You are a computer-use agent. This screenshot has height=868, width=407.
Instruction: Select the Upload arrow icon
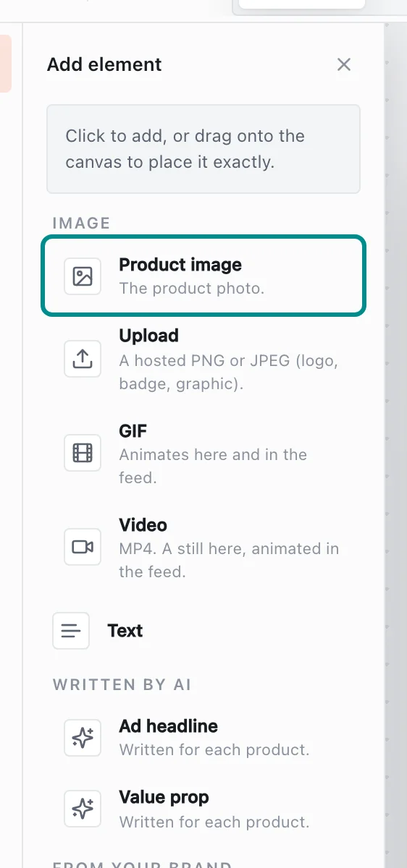tap(83, 359)
